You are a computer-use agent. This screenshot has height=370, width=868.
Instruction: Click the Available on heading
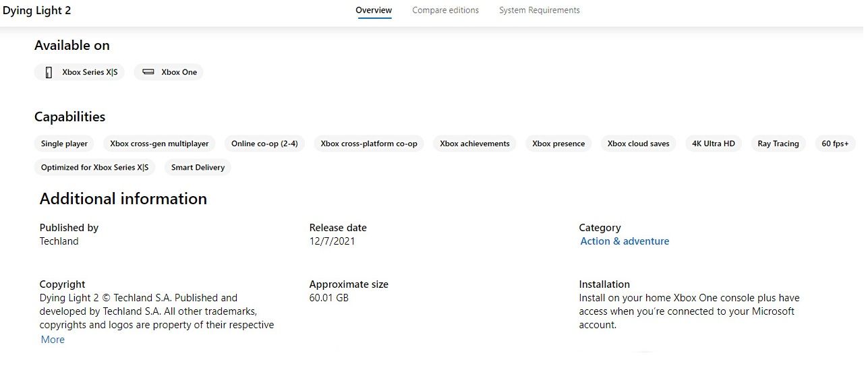(72, 45)
